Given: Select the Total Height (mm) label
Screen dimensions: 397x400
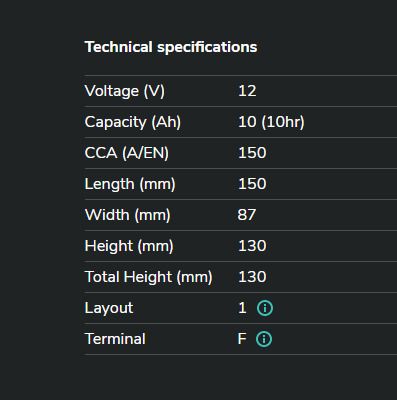Looking at the screenshot, I should (148, 277).
